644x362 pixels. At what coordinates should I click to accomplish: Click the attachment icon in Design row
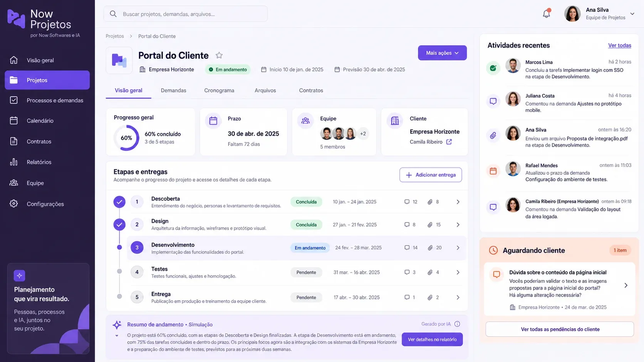tap(430, 225)
